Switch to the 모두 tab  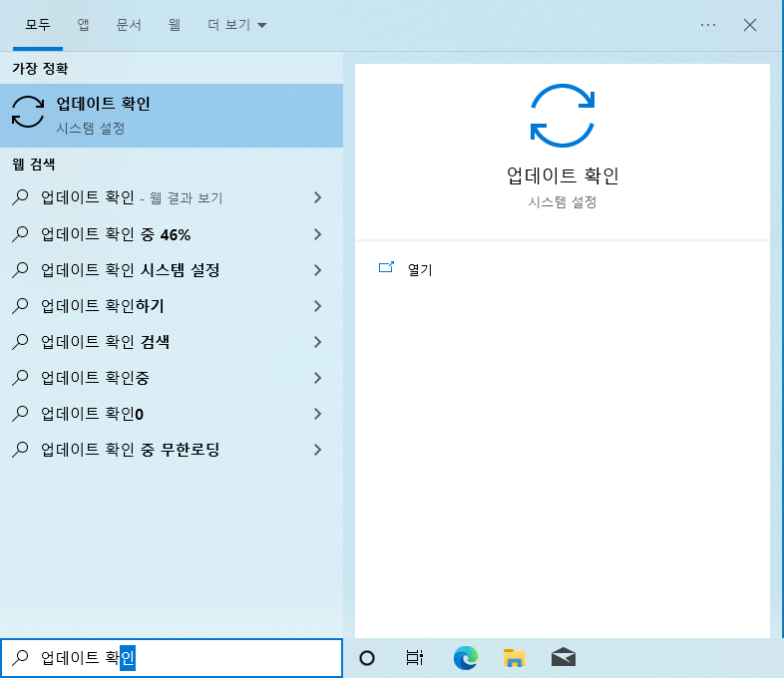click(38, 25)
